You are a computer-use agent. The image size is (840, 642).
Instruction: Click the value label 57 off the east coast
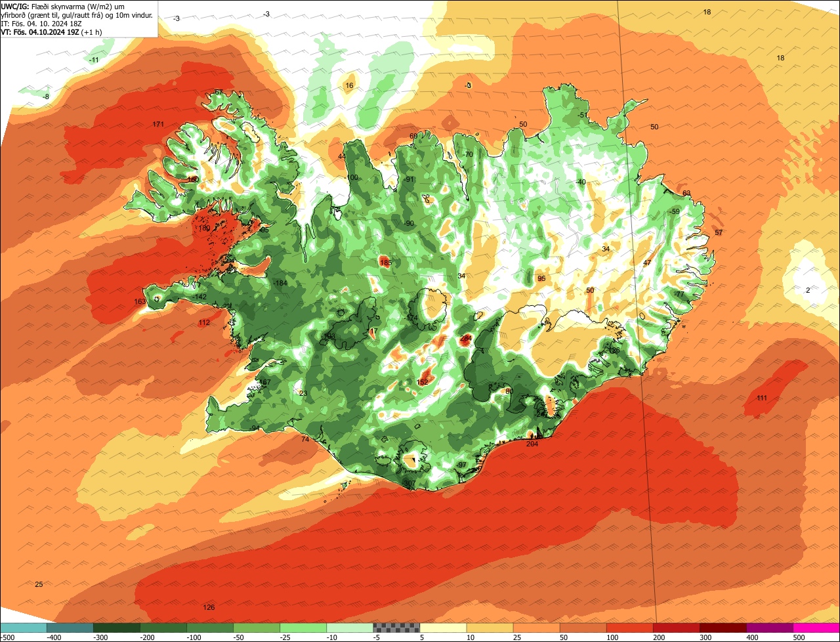719,232
